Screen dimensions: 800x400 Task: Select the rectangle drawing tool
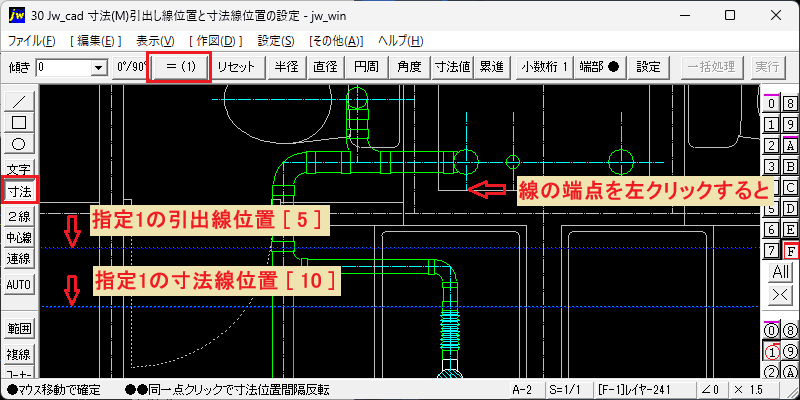click(19, 123)
